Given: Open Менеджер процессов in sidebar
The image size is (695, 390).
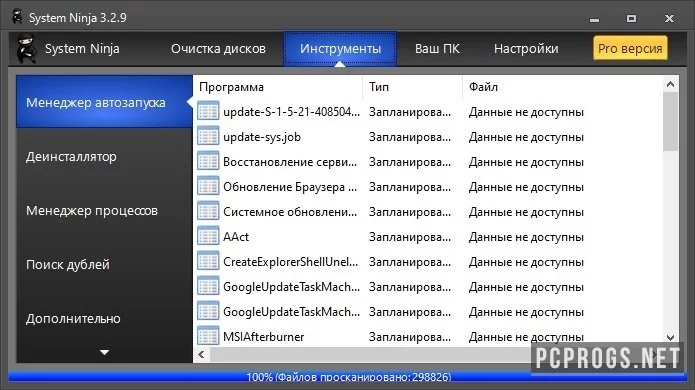Looking at the screenshot, I should [92, 211].
